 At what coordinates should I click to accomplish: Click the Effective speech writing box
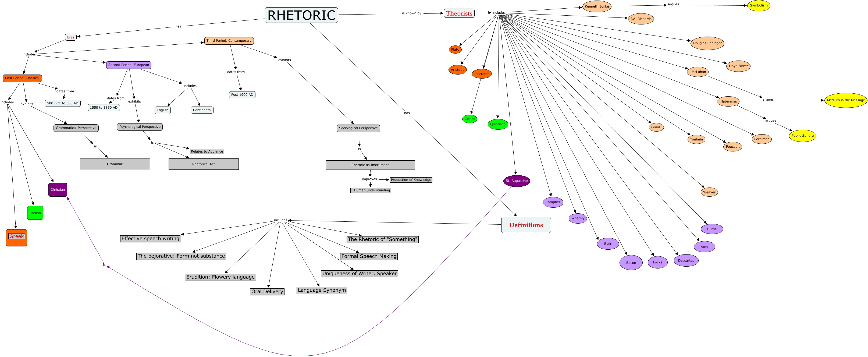click(150, 239)
